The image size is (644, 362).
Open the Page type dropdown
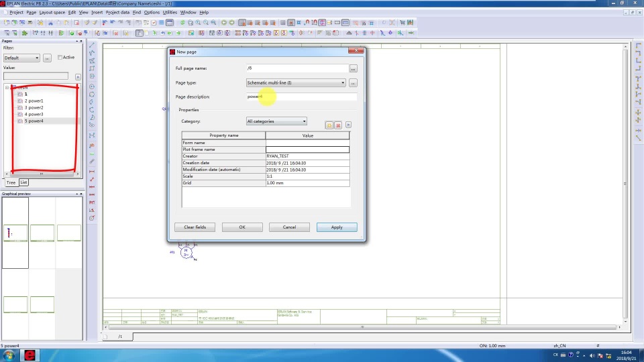(x=343, y=83)
